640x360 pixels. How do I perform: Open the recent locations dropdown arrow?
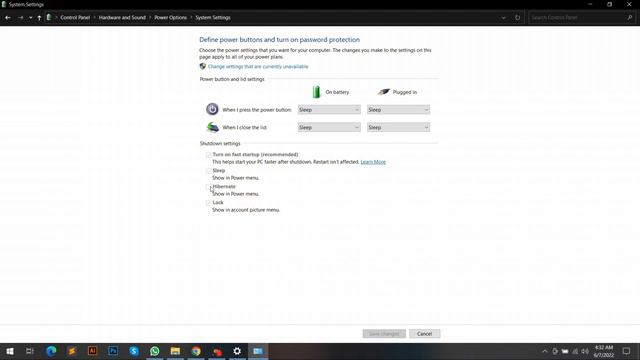31,18
